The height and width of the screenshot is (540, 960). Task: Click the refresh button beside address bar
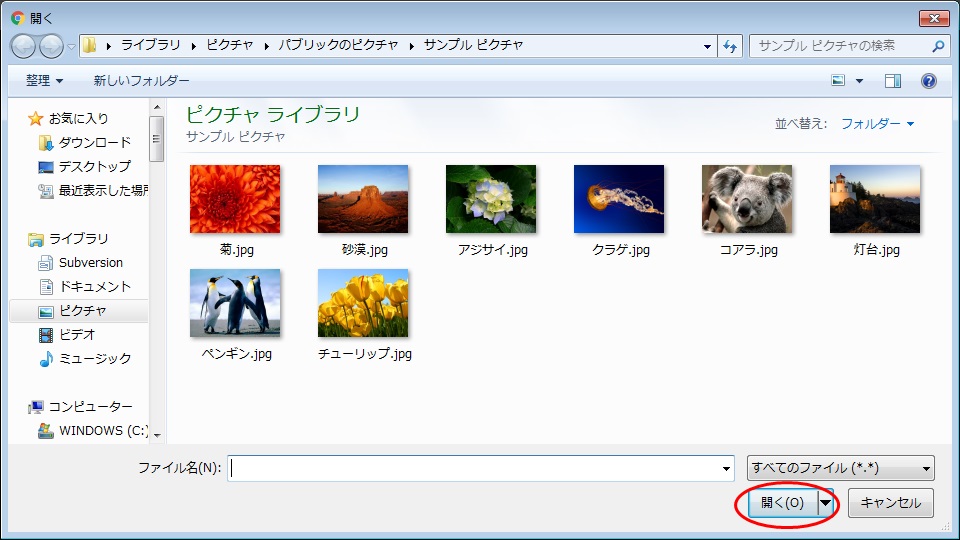[730, 46]
